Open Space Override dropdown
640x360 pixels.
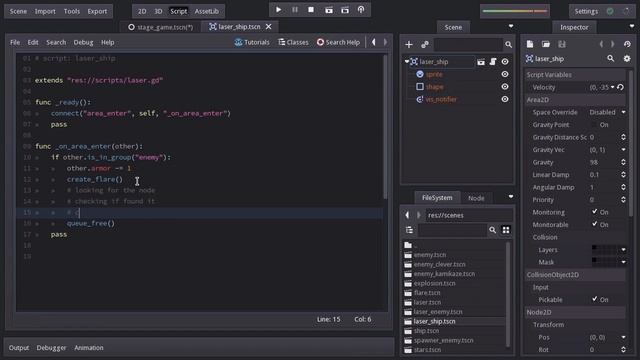623,112
